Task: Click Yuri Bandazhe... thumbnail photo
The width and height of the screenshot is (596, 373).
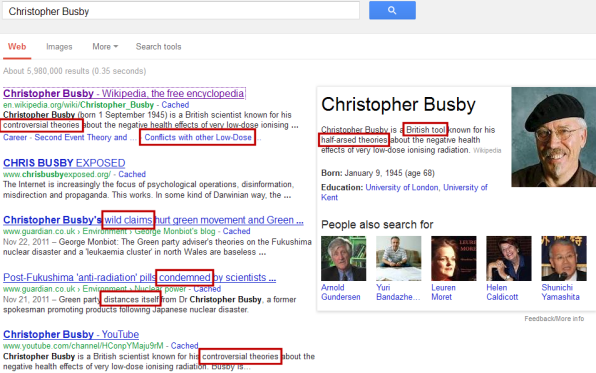Action: 399,259
